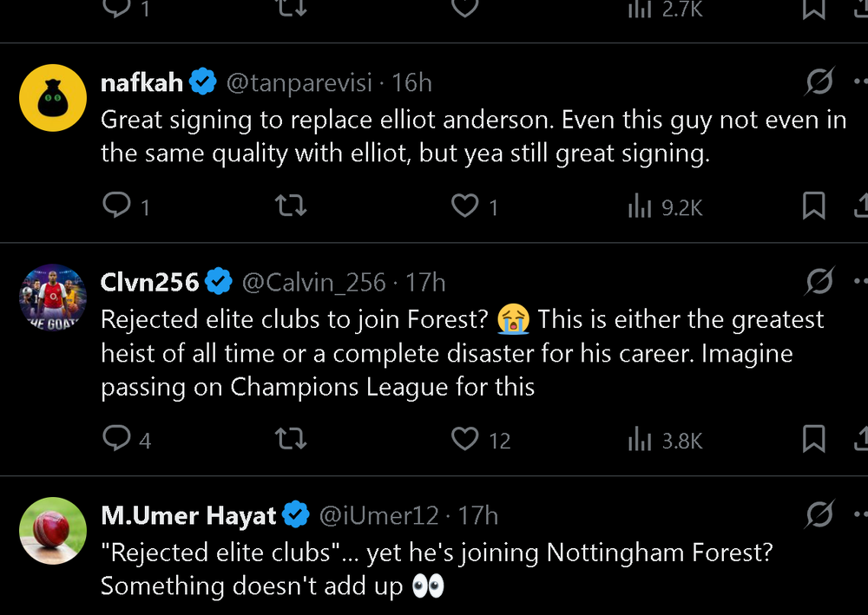Screen dimensions: 868x615
Task: Reply to nafkah's tweet
Action: [126, 206]
